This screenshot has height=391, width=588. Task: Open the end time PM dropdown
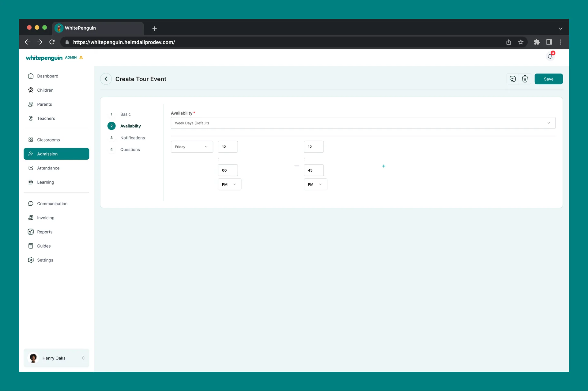point(315,184)
